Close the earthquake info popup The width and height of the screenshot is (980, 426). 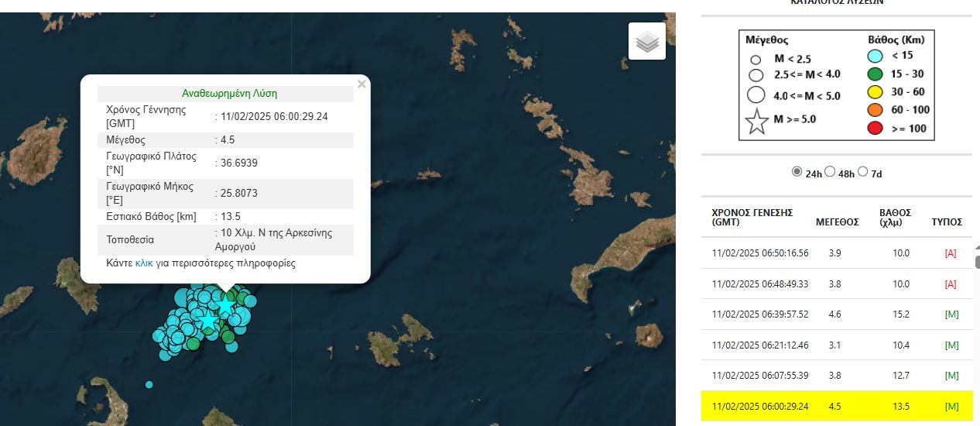point(362,84)
